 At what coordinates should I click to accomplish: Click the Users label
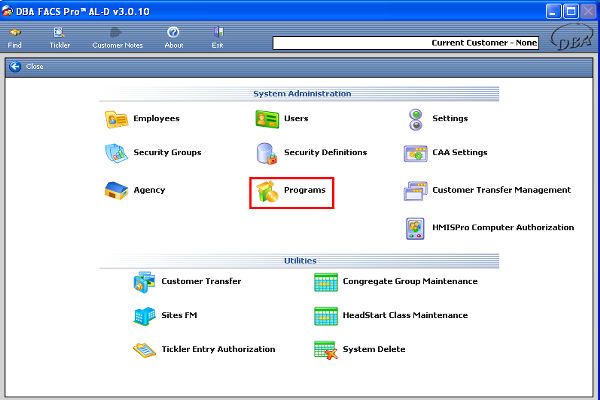pos(296,118)
